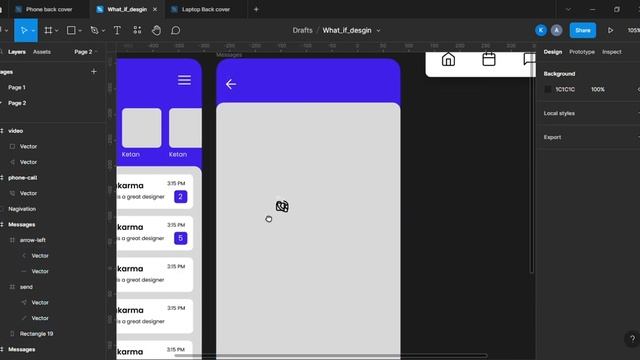This screenshot has height=360, width=640.
Task: Click the back arrow in canvas frame
Action: tap(231, 84)
